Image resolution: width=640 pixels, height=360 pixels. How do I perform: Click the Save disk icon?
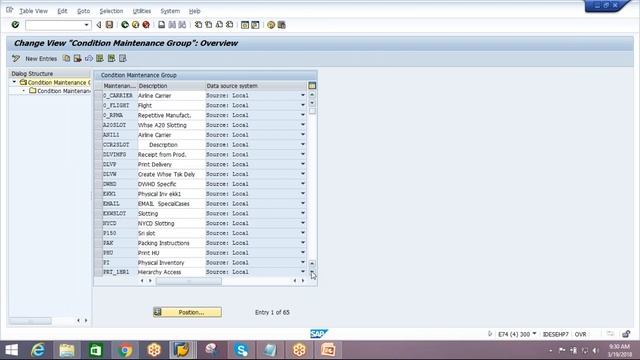click(109, 25)
